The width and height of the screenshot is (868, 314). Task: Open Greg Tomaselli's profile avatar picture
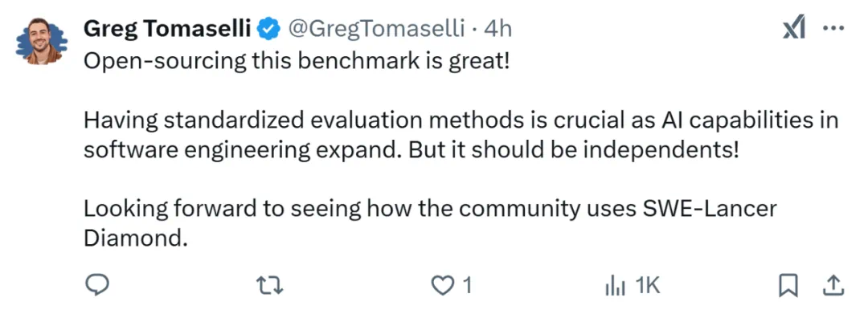(x=42, y=42)
